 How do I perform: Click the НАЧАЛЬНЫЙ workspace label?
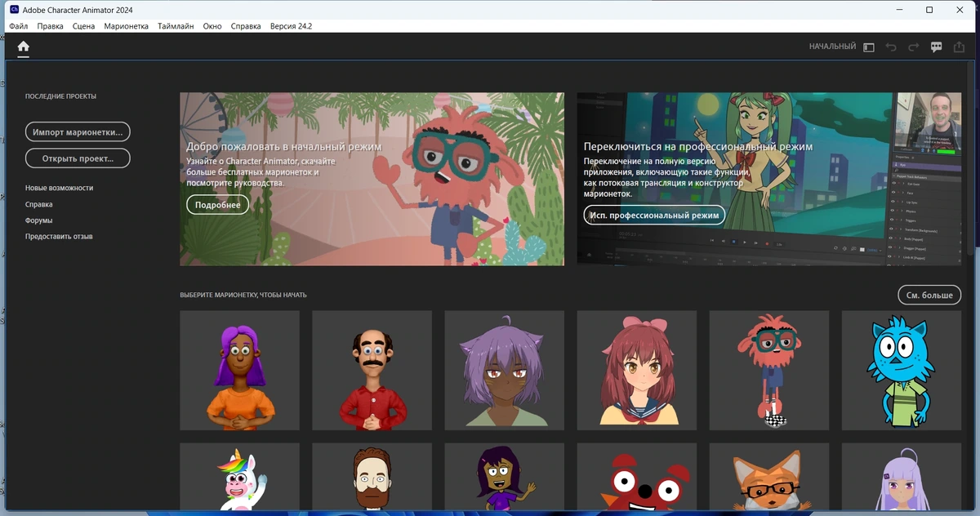coord(832,47)
